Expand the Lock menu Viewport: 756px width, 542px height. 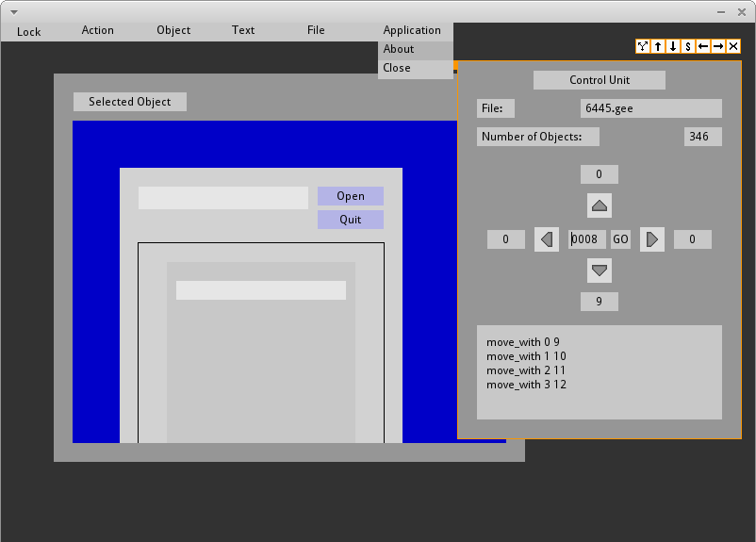click(29, 31)
